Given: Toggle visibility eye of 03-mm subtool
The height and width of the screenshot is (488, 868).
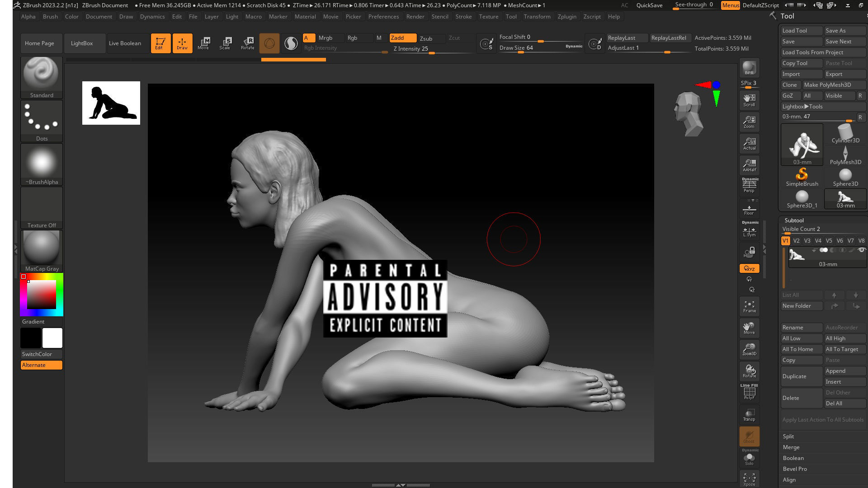Looking at the screenshot, I should point(862,250).
